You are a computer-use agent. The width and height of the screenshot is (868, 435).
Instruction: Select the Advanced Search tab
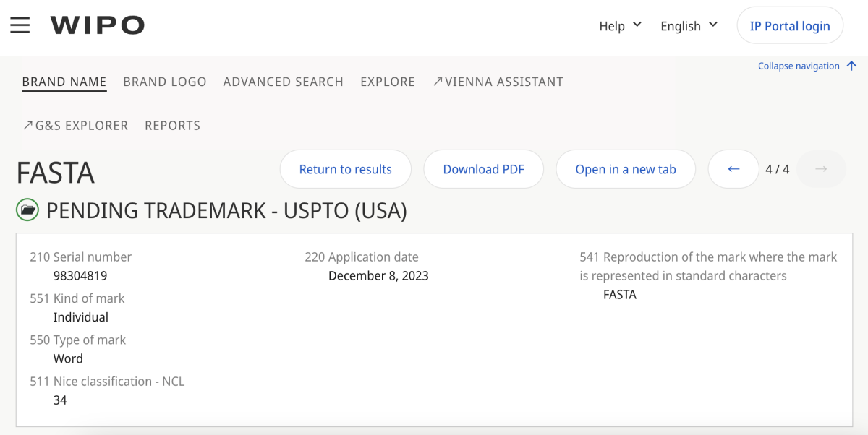click(284, 82)
